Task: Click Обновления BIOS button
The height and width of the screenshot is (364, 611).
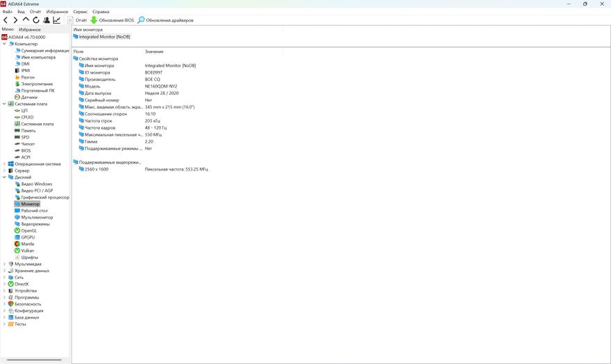Action: 112,20
